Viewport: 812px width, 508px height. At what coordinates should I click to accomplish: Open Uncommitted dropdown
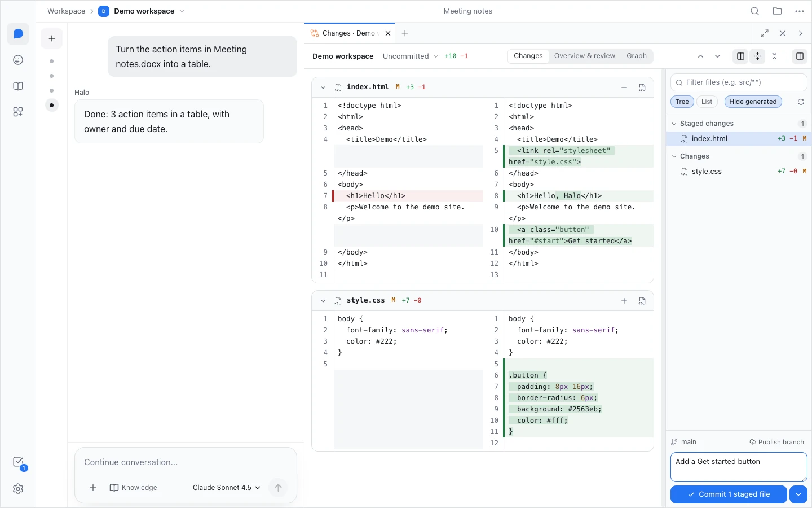pyautogui.click(x=410, y=56)
